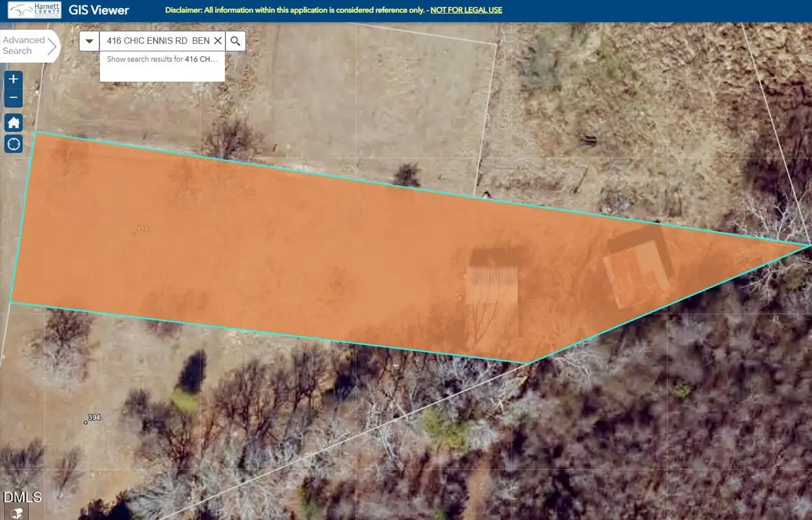
Task: Open the NOT FOR LEGAL USE link
Action: click(x=466, y=10)
